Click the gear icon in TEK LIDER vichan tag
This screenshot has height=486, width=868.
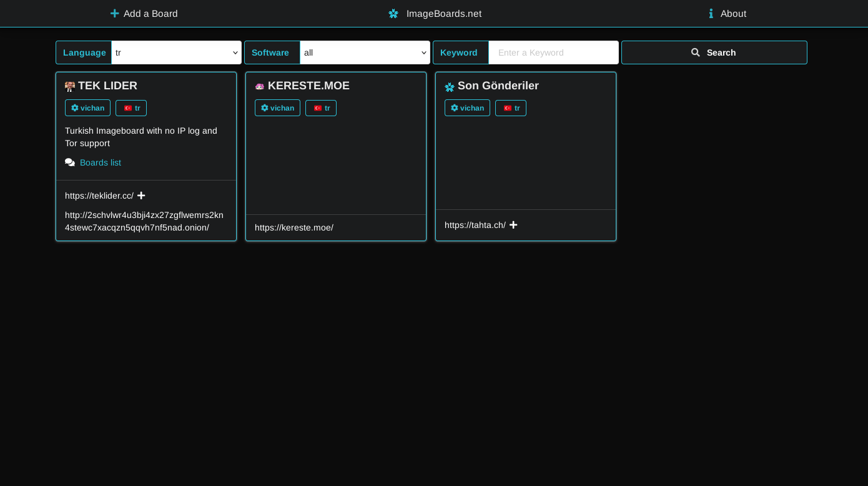pos(75,108)
